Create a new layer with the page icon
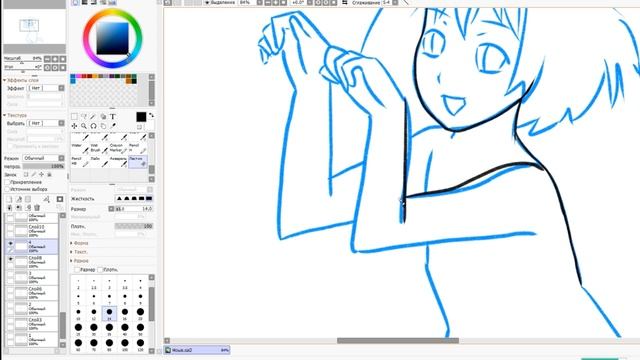This screenshot has width=640, height=360. [x=9, y=199]
